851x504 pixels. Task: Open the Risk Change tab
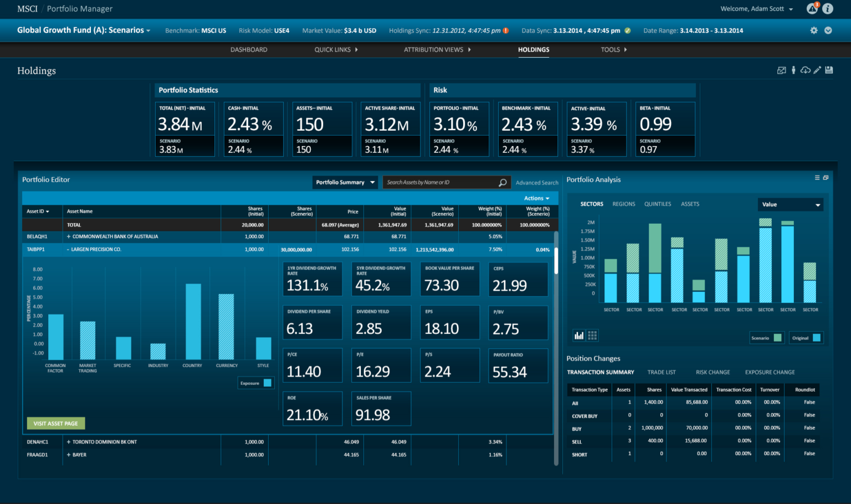coord(713,372)
